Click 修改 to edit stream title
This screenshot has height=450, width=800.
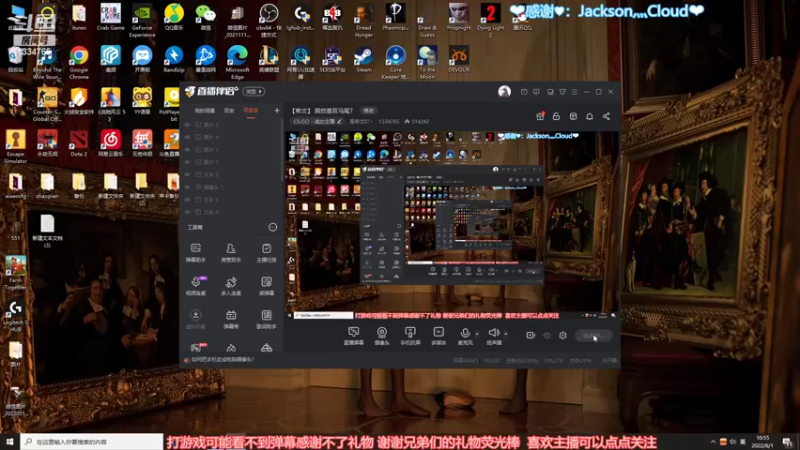(368, 110)
